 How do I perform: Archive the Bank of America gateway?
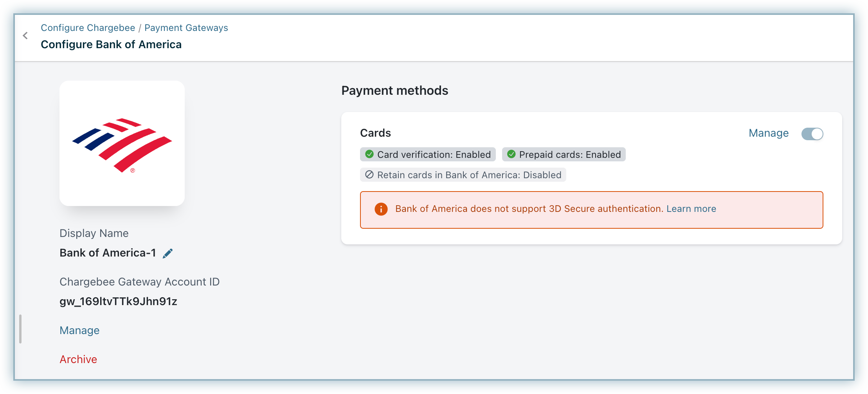coord(78,359)
